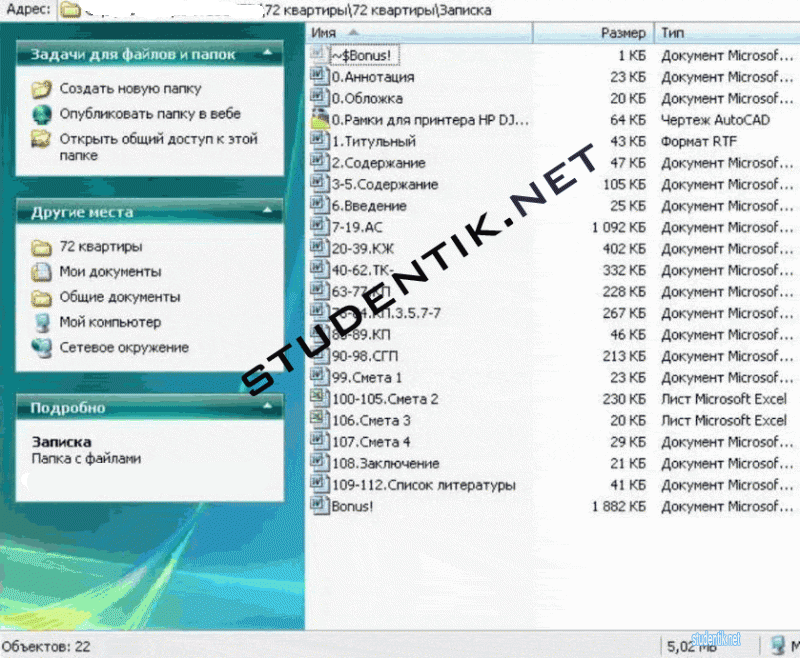Collapse the Подробно panel

pos(267,407)
